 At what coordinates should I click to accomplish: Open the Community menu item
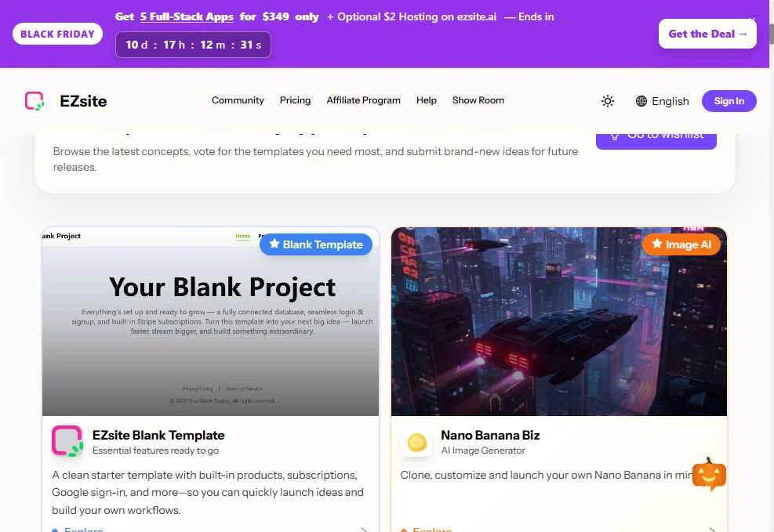238,100
